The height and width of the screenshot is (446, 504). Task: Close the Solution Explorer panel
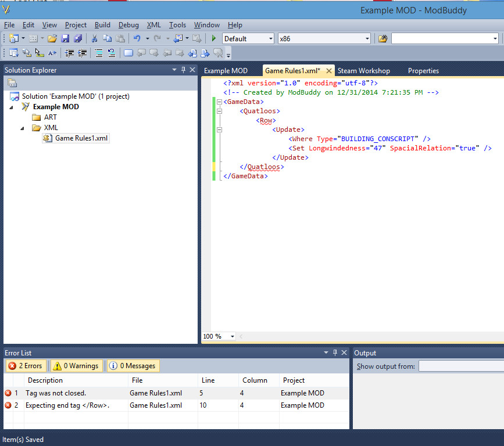192,70
